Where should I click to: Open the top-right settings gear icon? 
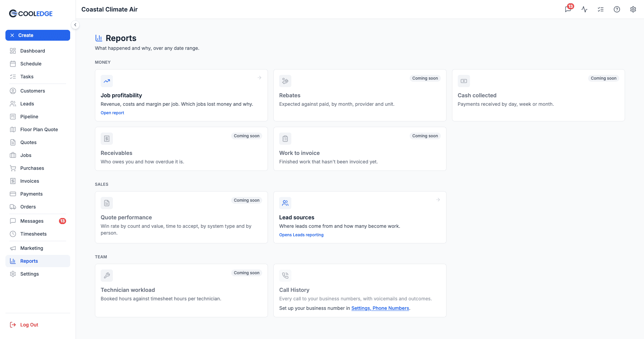[x=633, y=9]
